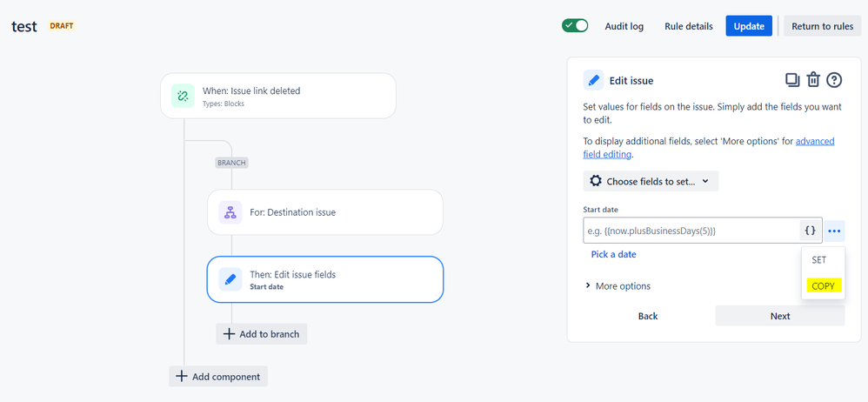Click the three-dot more options icon
868x402 pixels.
(835, 231)
